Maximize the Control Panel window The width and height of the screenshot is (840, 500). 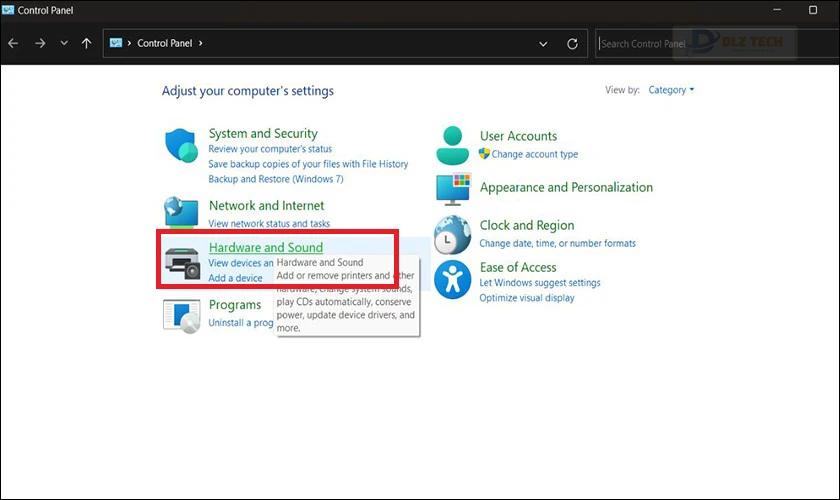813,10
